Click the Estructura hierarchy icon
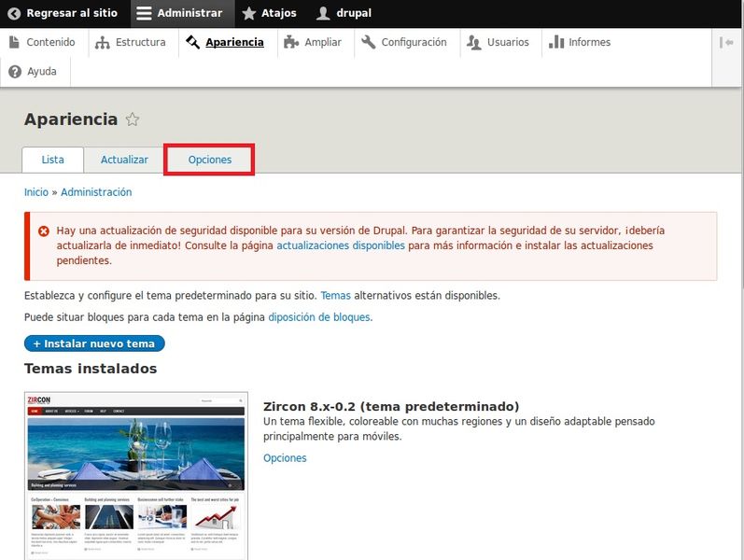 [102, 43]
